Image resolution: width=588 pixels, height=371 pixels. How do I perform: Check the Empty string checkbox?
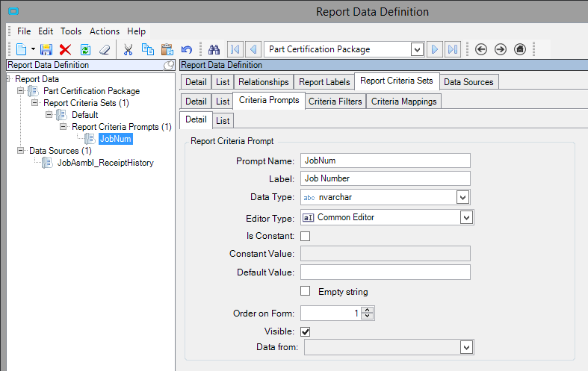tap(305, 291)
